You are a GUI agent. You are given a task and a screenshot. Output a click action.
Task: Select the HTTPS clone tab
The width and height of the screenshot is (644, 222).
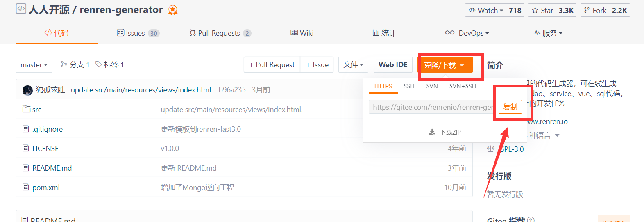(383, 86)
